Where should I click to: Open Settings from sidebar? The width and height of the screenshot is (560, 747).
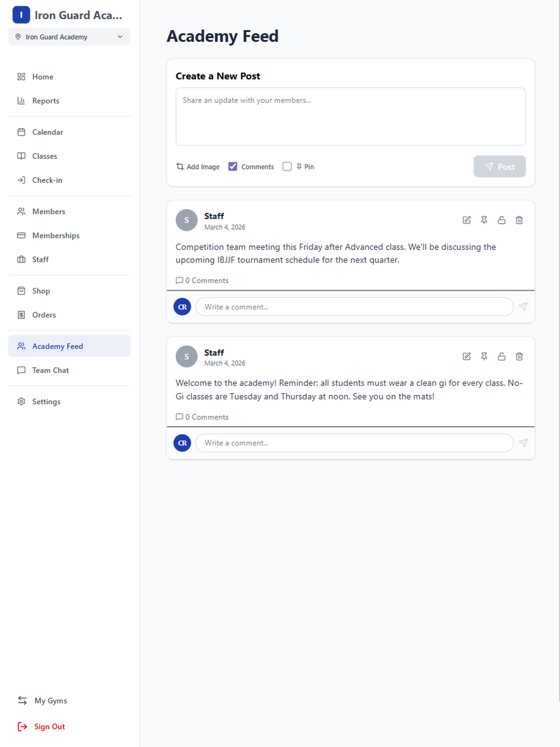click(69, 402)
